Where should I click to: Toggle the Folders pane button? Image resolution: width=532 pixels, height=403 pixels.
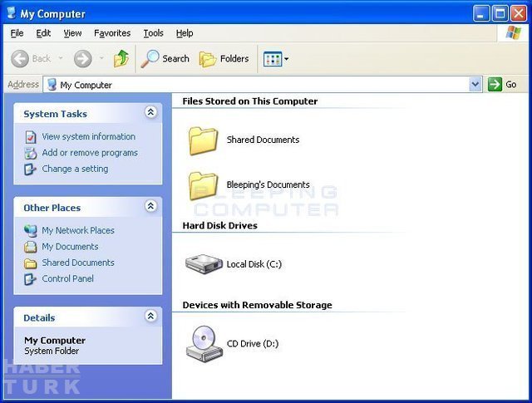point(224,58)
